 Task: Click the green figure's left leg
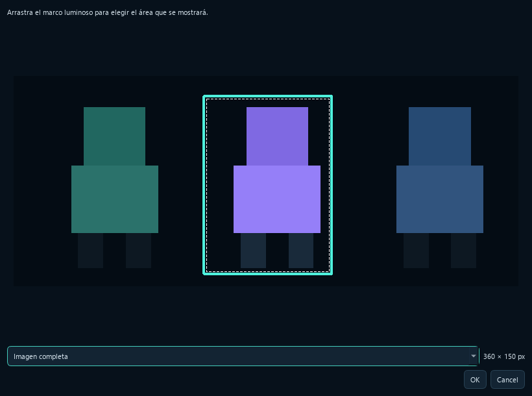point(91,251)
